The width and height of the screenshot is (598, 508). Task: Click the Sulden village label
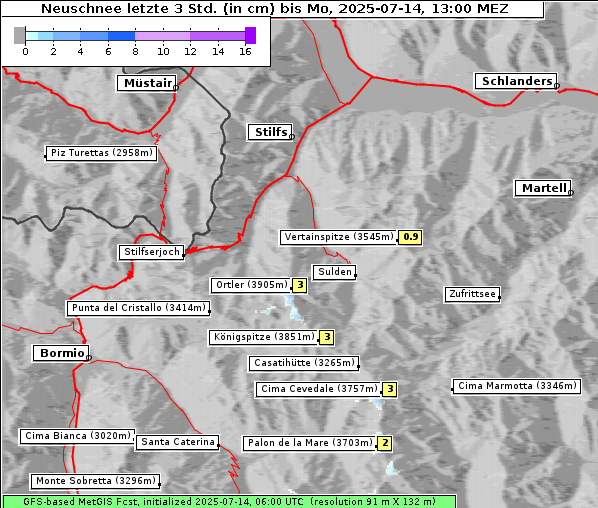tap(334, 272)
